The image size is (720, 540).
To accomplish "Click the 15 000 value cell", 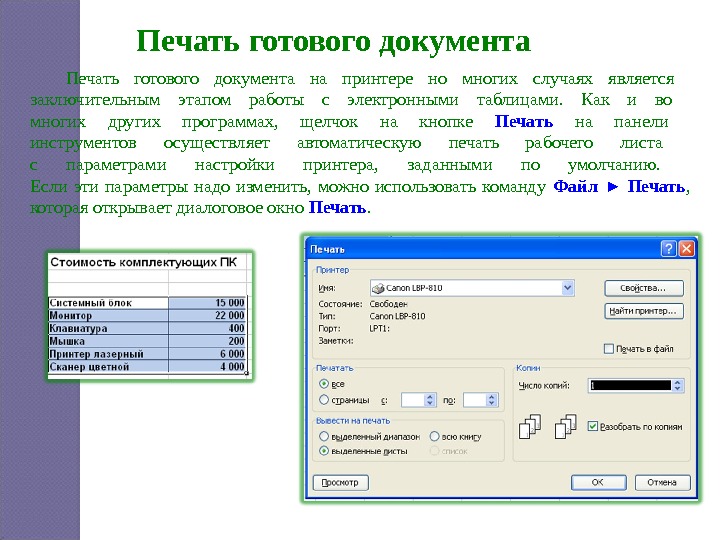I will [208, 303].
